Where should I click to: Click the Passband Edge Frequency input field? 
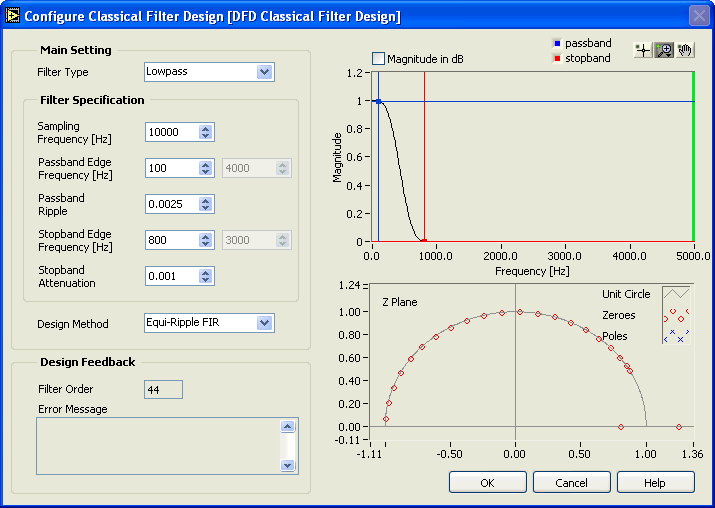pos(171,168)
